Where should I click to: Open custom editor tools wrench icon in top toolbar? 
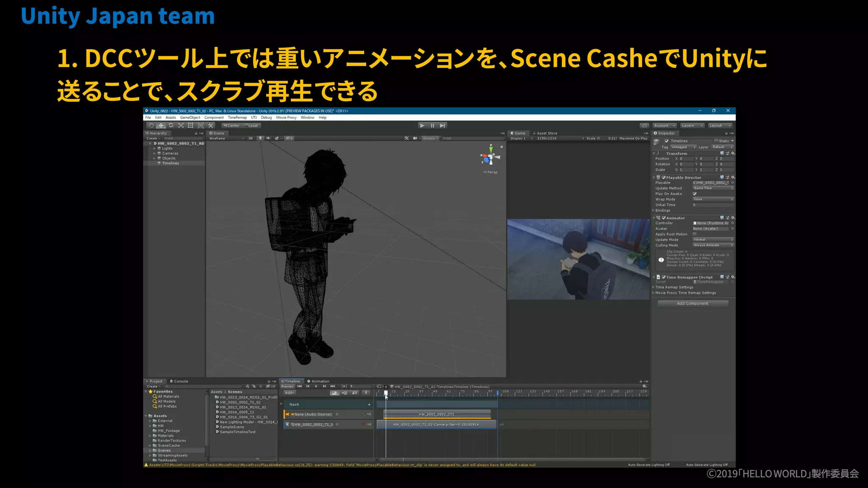click(x=211, y=125)
